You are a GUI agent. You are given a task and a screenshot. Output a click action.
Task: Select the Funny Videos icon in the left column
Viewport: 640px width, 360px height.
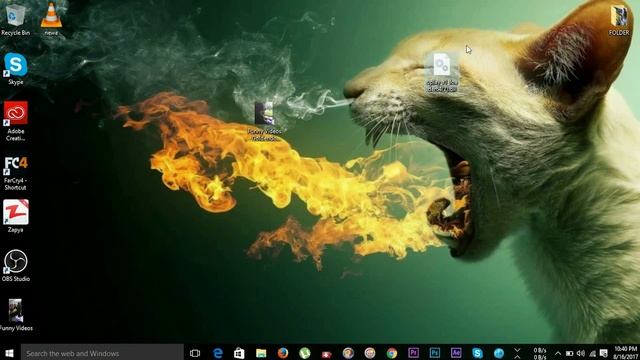[x=16, y=314]
